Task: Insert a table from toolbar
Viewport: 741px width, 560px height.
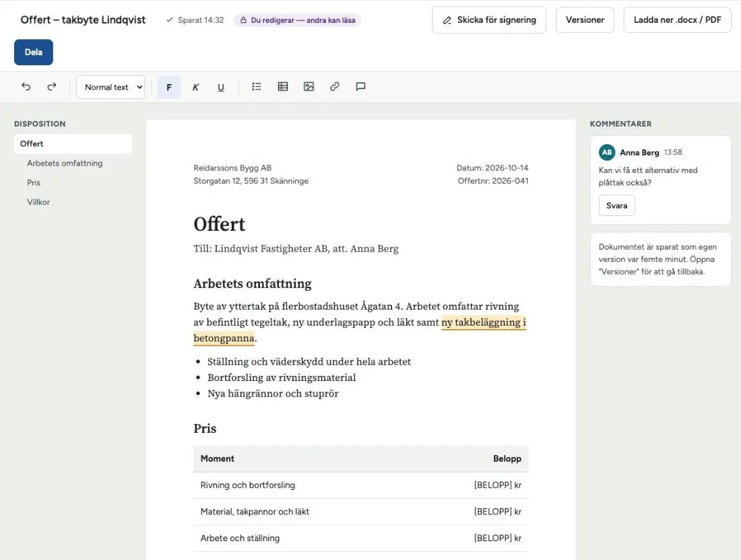Action: (x=283, y=87)
